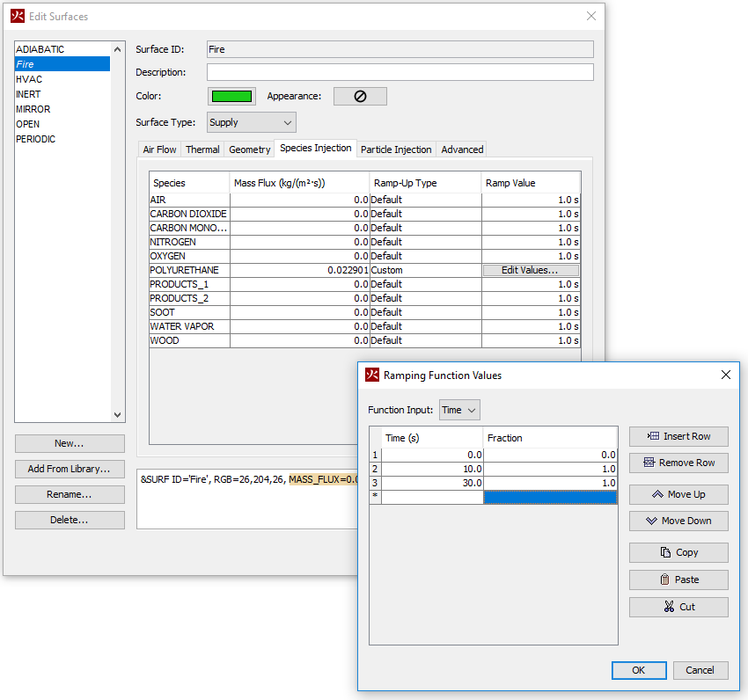Click the Ramp-Up Type column header

pos(426,183)
